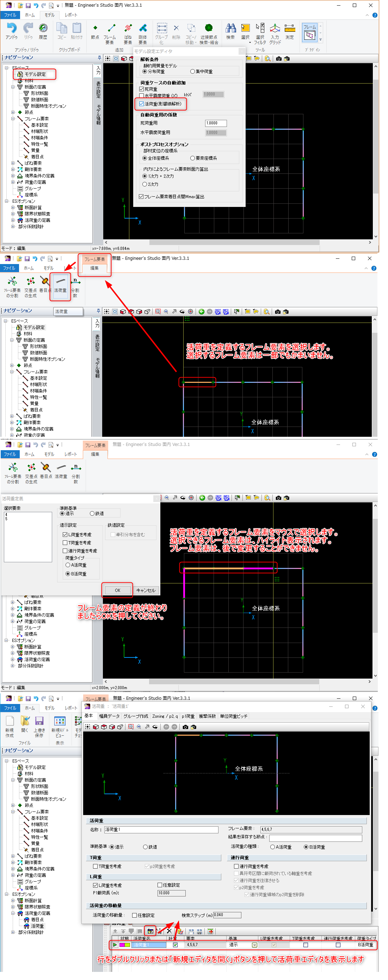Open the 単位荷重ピッチ tab

tap(234, 717)
